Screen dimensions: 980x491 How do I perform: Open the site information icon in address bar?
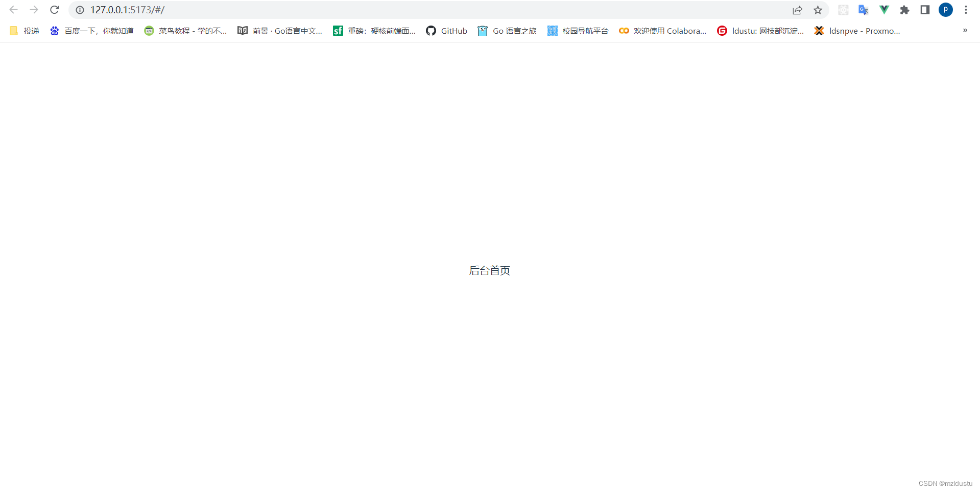[x=80, y=9]
